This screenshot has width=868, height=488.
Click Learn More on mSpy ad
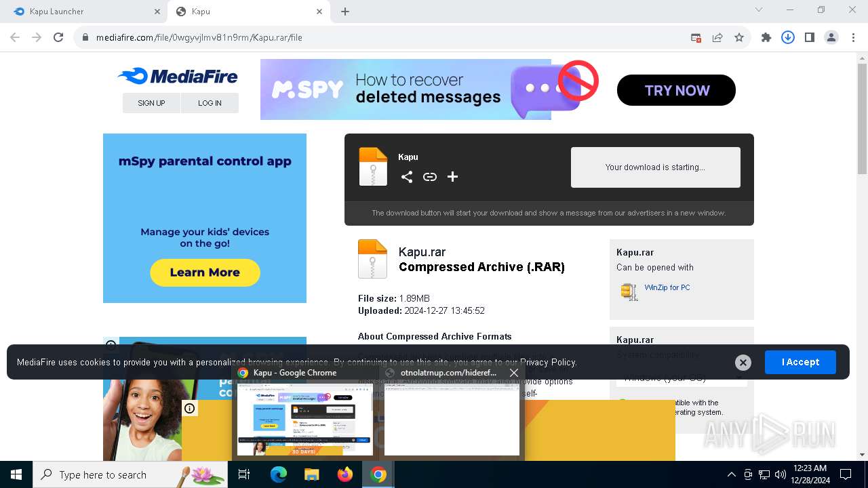(205, 272)
